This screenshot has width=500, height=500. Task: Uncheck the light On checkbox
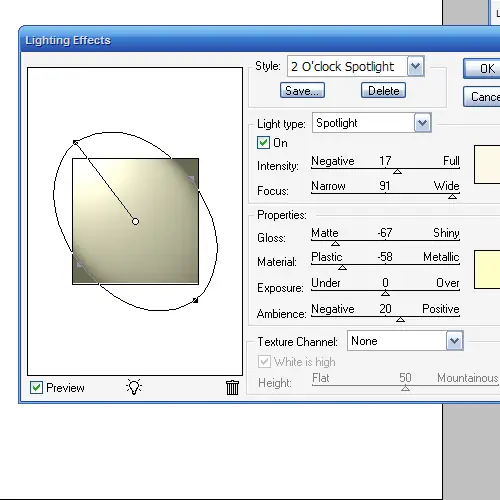(x=263, y=143)
